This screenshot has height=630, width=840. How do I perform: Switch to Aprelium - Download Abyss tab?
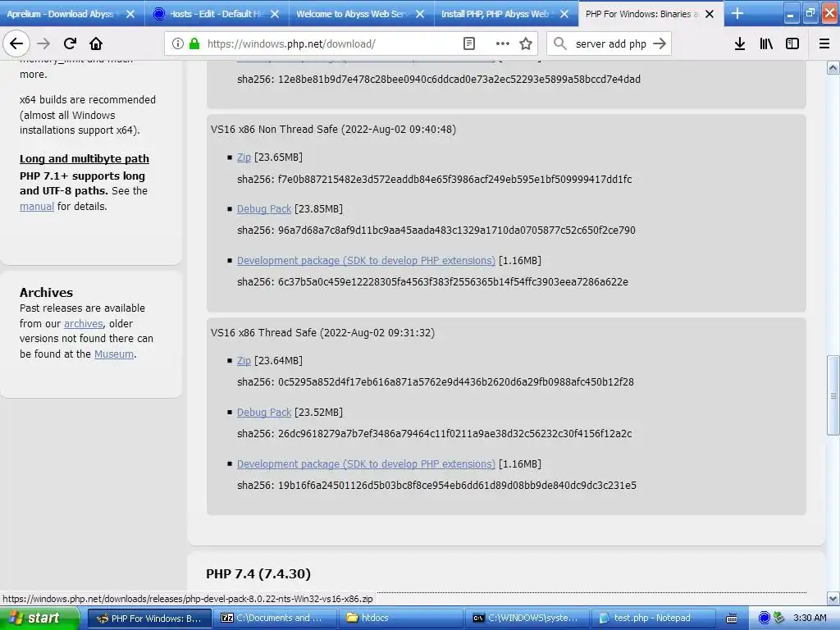pyautogui.click(x=72, y=14)
